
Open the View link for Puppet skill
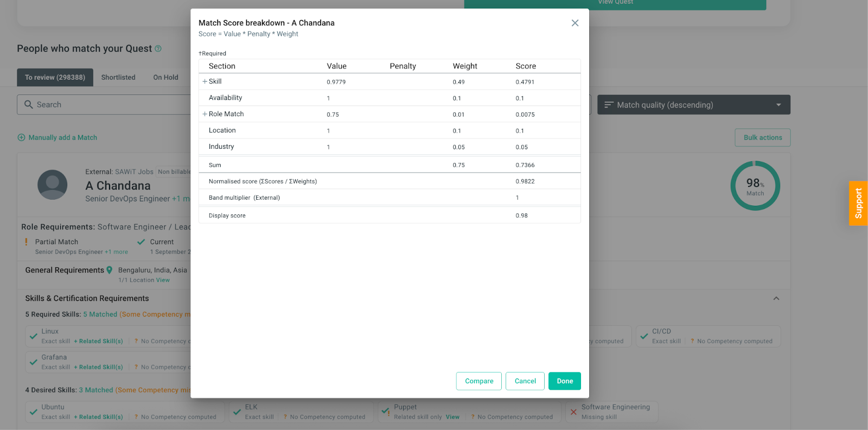coord(452,417)
